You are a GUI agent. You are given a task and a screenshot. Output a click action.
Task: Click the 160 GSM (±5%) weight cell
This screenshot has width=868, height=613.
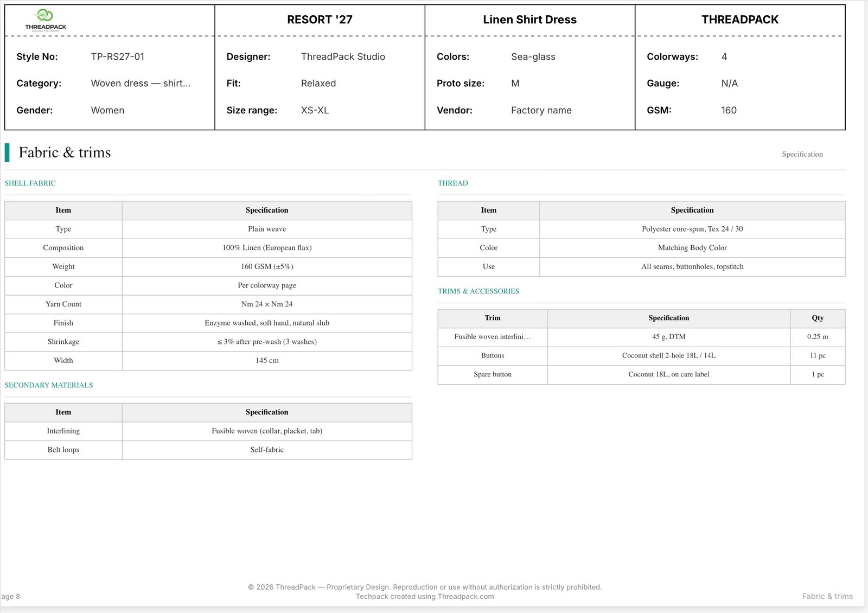click(x=267, y=266)
